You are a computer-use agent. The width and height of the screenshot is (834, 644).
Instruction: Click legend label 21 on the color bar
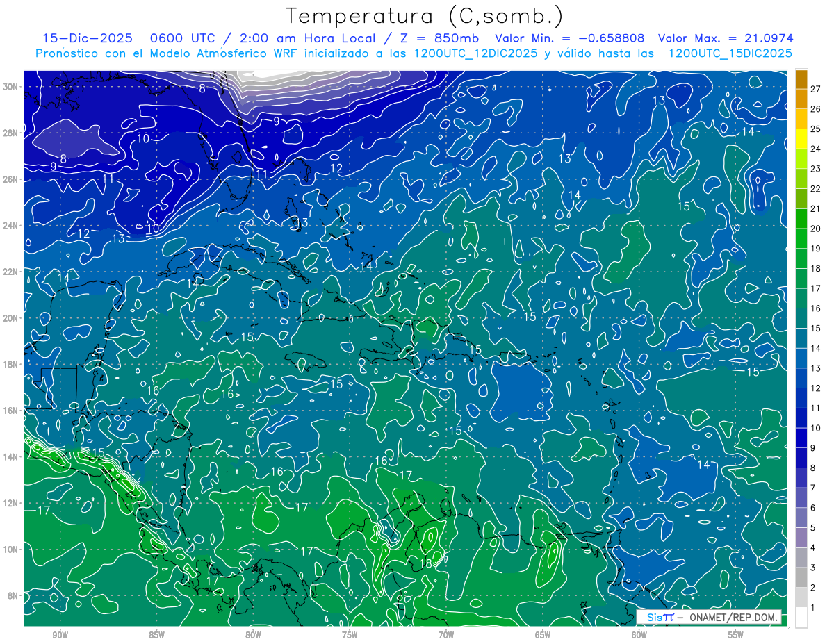[816, 209]
